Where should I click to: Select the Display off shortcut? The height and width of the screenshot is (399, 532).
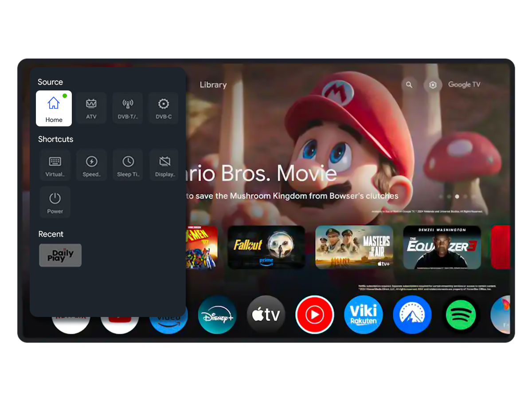(164, 165)
